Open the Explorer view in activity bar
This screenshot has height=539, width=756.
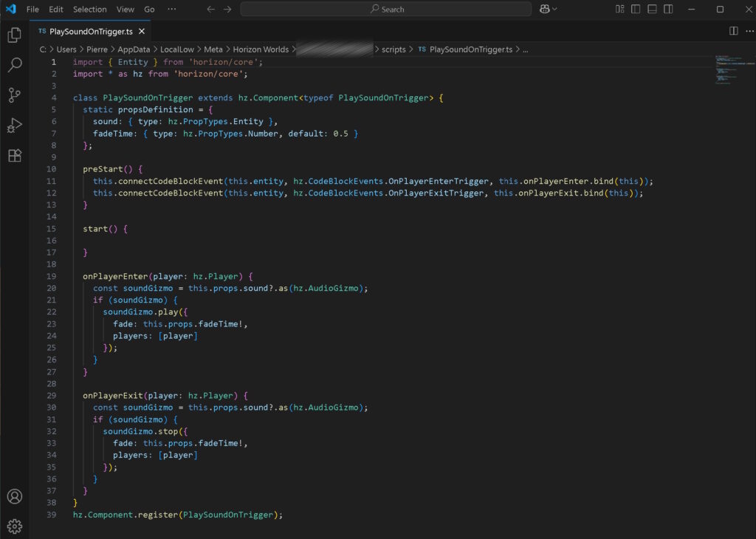click(15, 35)
